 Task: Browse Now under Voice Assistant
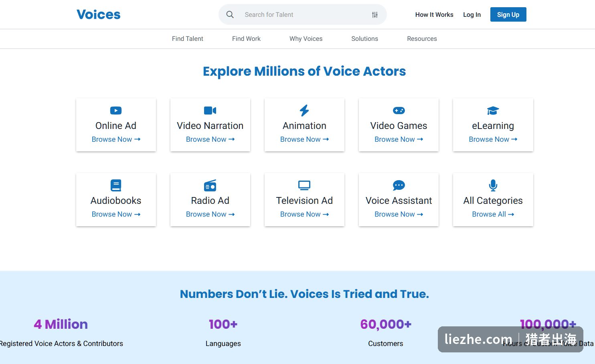click(x=399, y=214)
